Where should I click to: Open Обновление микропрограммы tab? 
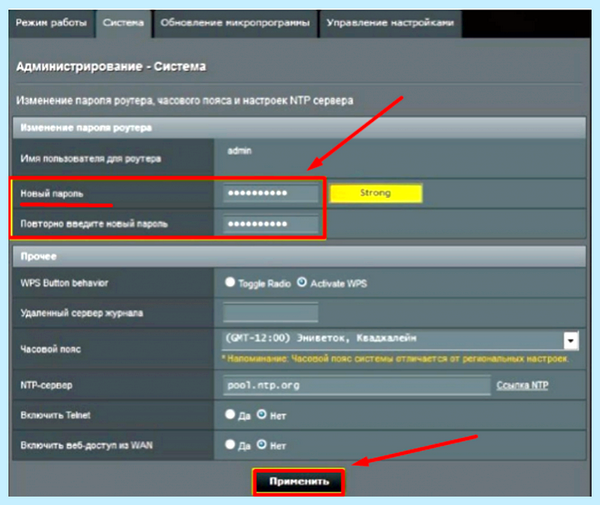pos(235,23)
